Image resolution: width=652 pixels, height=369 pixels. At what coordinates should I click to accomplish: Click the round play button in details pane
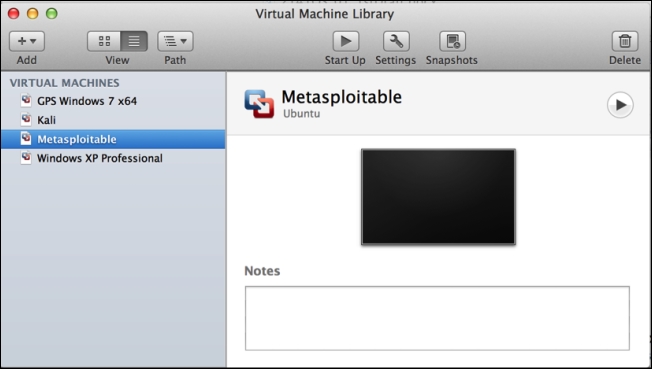pyautogui.click(x=620, y=105)
